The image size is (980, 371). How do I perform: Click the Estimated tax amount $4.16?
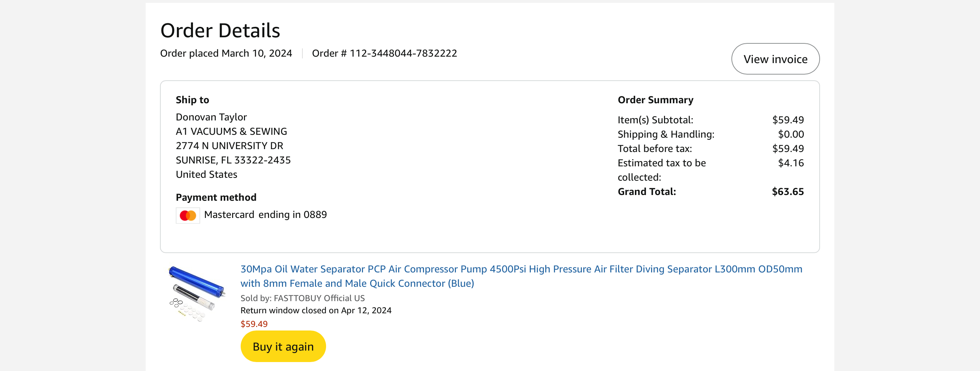tap(791, 163)
